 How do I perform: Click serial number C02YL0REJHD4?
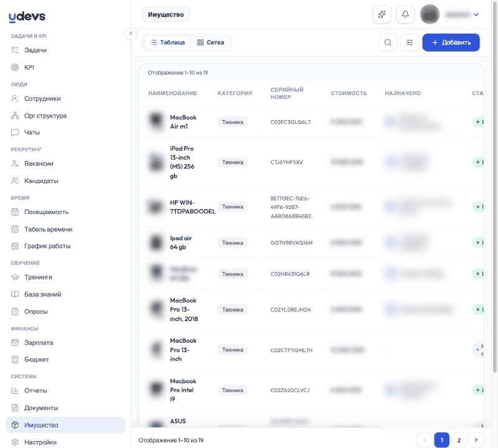[x=291, y=310]
